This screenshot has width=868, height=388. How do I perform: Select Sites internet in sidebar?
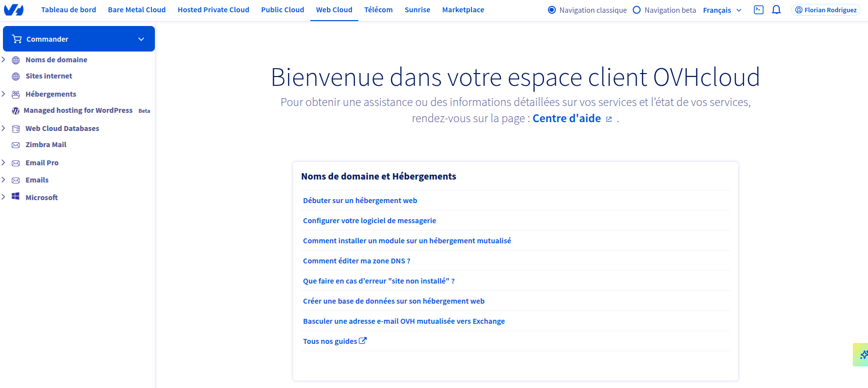click(x=49, y=76)
